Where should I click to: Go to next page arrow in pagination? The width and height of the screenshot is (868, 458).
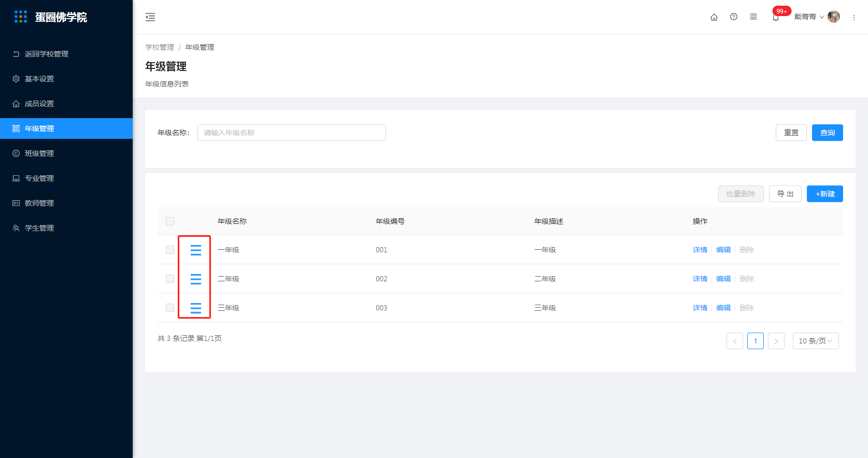[776, 341]
